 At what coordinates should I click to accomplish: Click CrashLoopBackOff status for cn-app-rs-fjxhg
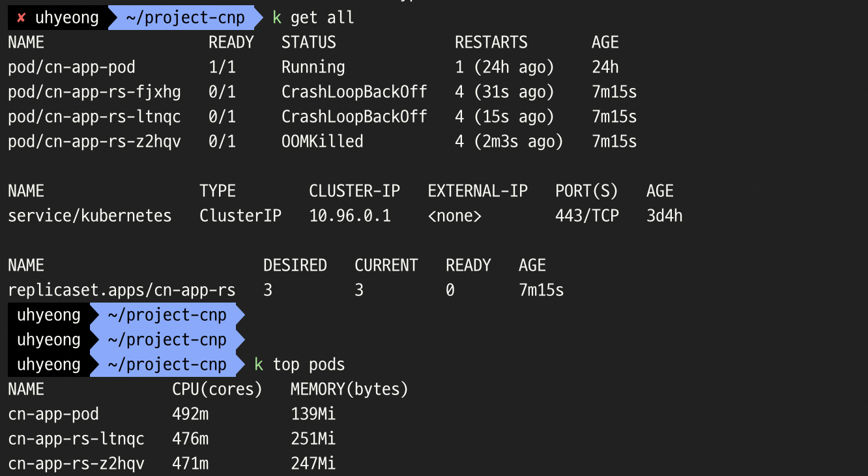pyautogui.click(x=354, y=92)
